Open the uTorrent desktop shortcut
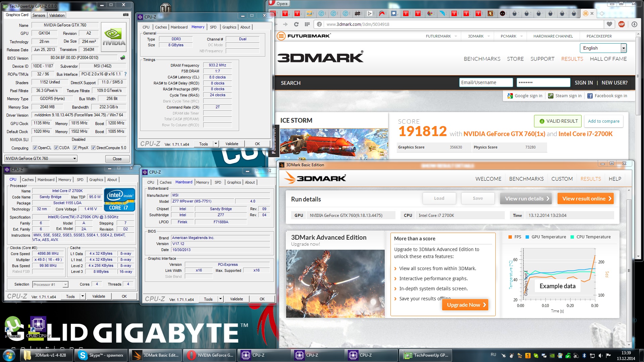This screenshot has height=362, width=644. 13,327
